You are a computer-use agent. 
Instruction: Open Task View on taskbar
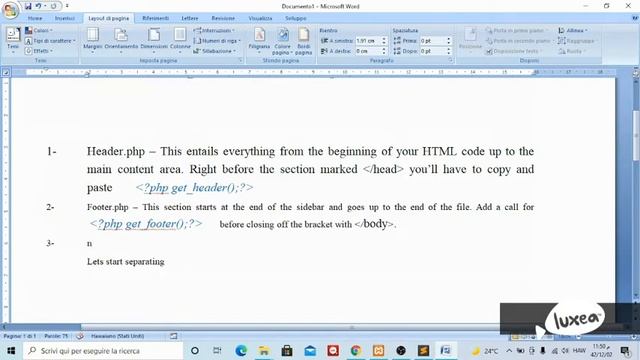click(x=217, y=351)
